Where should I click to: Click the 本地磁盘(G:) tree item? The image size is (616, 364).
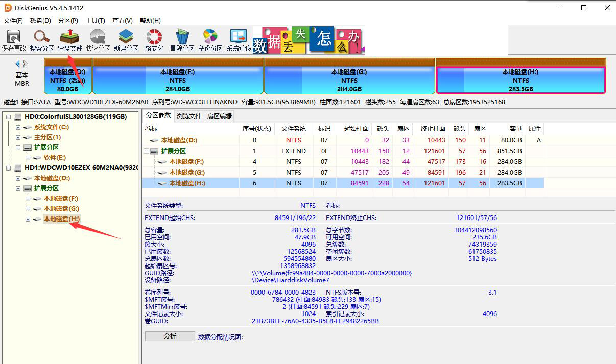click(x=60, y=208)
